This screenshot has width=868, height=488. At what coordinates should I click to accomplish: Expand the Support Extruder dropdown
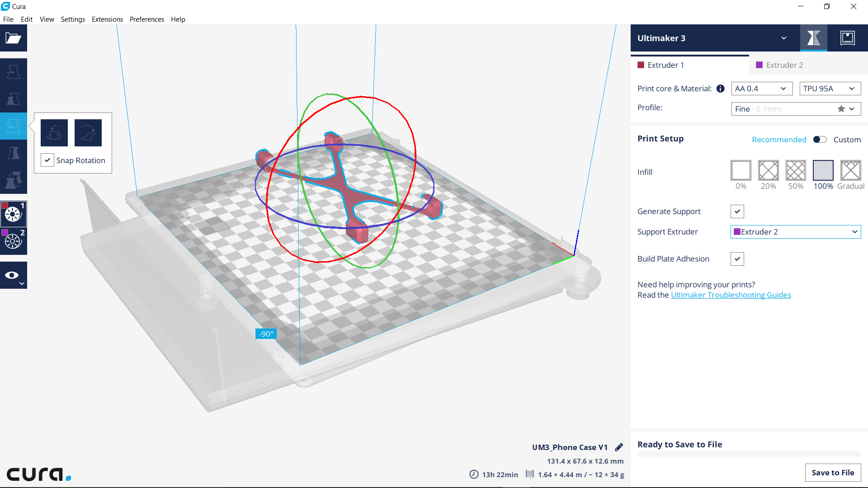(x=795, y=232)
